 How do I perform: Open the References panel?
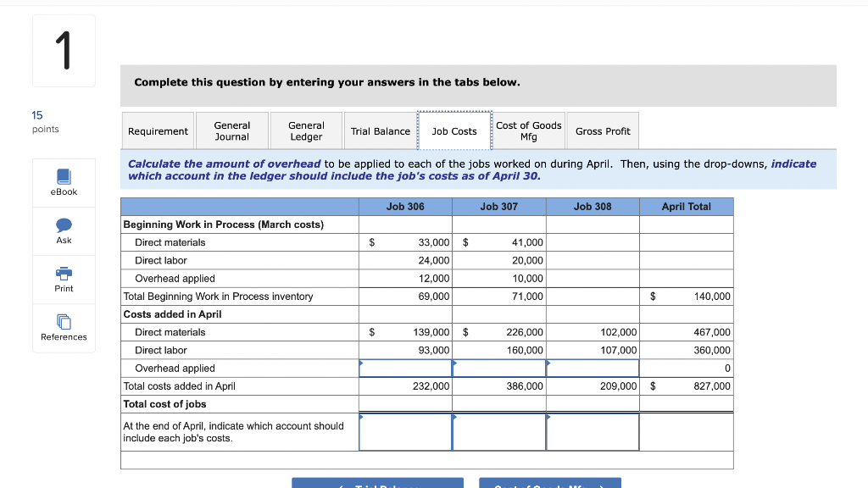click(64, 327)
